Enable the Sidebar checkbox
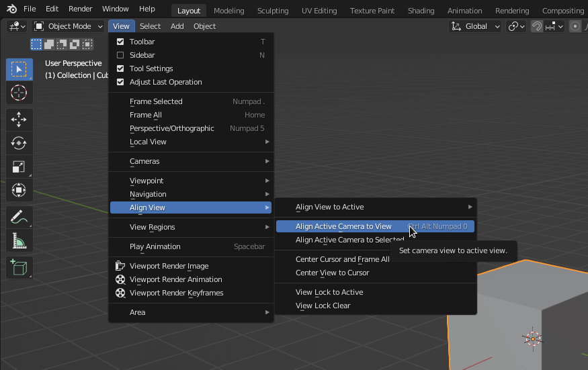This screenshot has height=370, width=588. point(120,55)
